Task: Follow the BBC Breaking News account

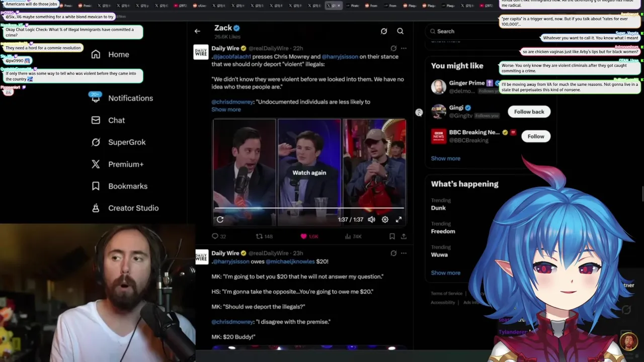Action: pos(536,136)
